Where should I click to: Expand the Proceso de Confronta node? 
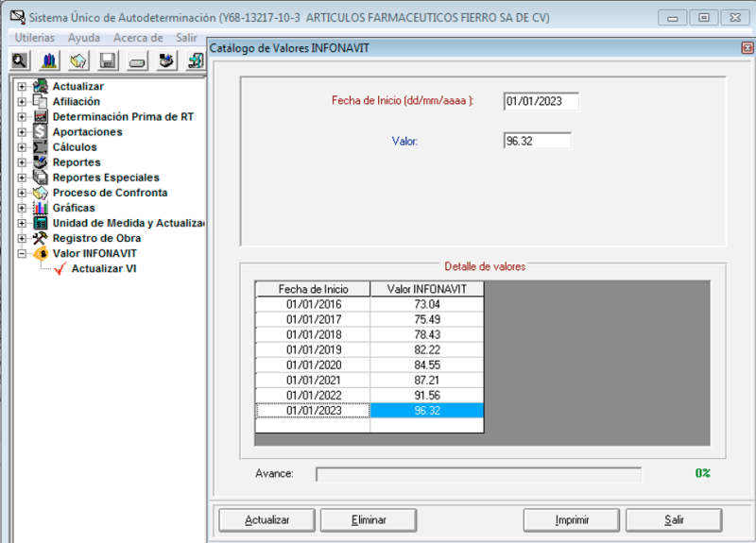pos(22,193)
